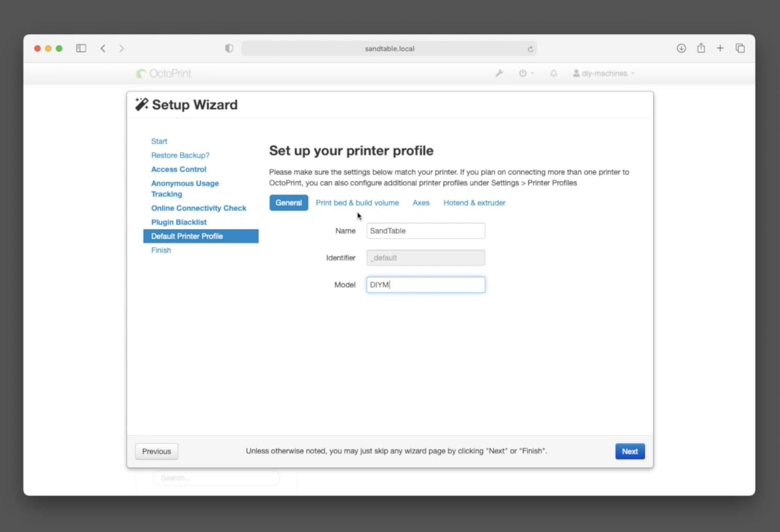Click the Previous button
Screen dimensions: 780x532
point(157,451)
